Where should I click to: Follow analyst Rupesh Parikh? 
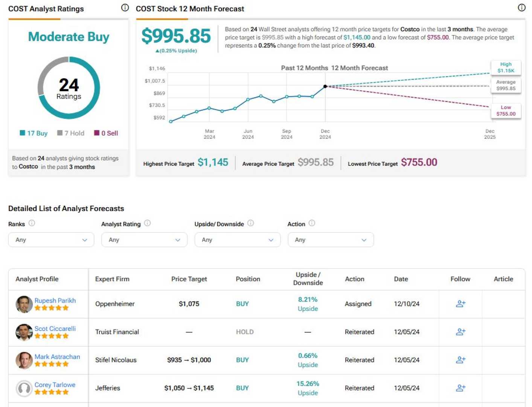(460, 304)
